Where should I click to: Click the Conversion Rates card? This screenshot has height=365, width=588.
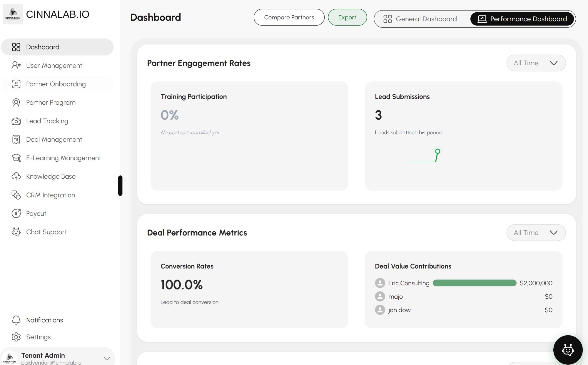249,289
